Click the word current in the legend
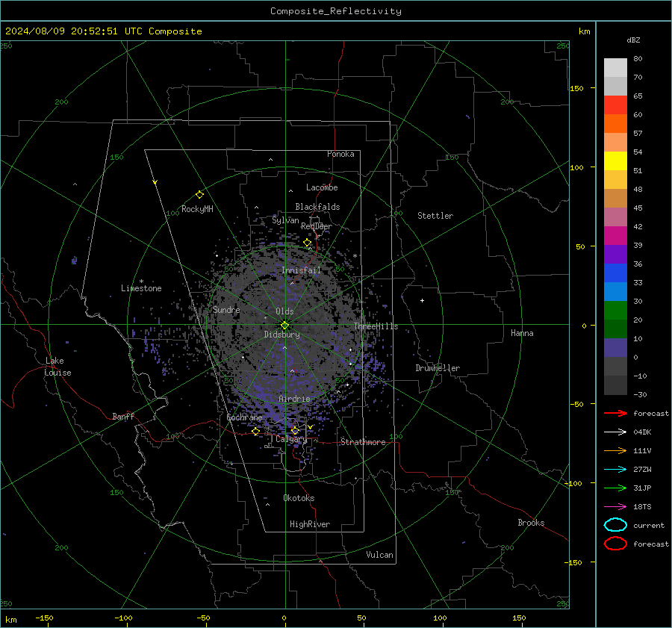 click(x=649, y=525)
